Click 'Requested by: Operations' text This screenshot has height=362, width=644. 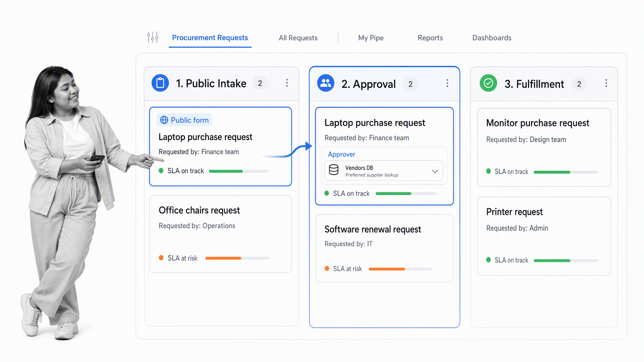click(197, 226)
